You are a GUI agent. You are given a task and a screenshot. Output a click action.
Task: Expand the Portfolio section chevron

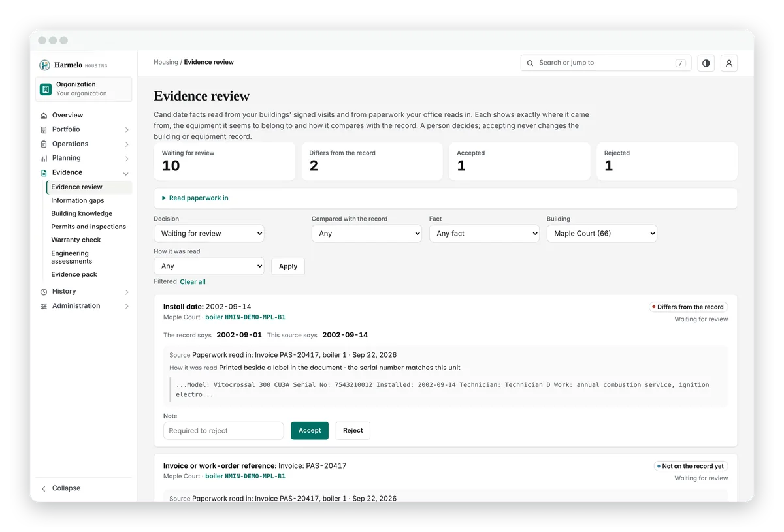click(127, 130)
